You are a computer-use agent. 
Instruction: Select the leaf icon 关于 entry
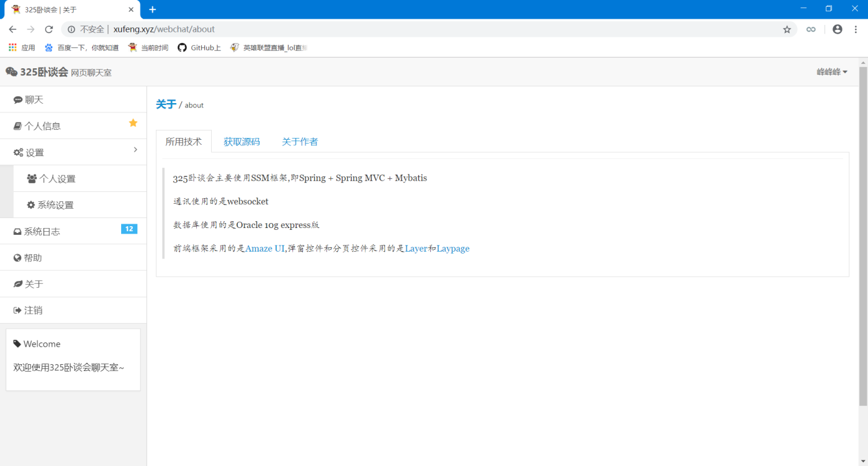(73, 284)
